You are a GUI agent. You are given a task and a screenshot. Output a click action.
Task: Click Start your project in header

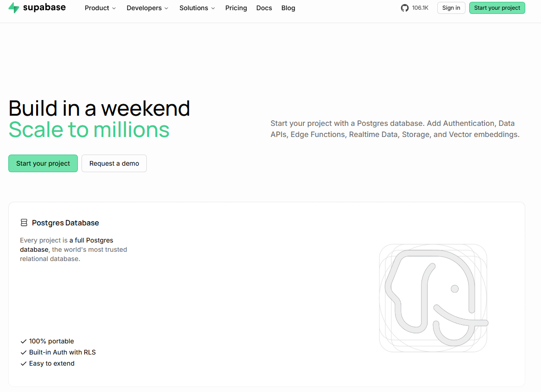[497, 8]
